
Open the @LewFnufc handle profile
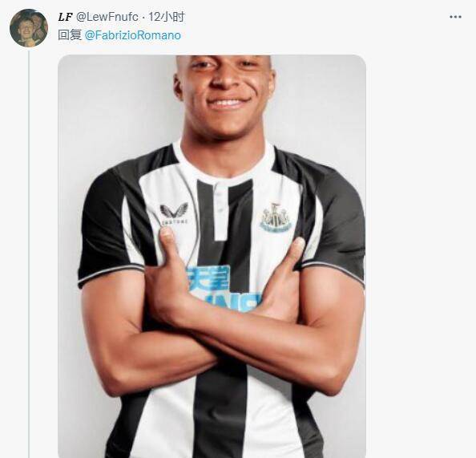107,17
